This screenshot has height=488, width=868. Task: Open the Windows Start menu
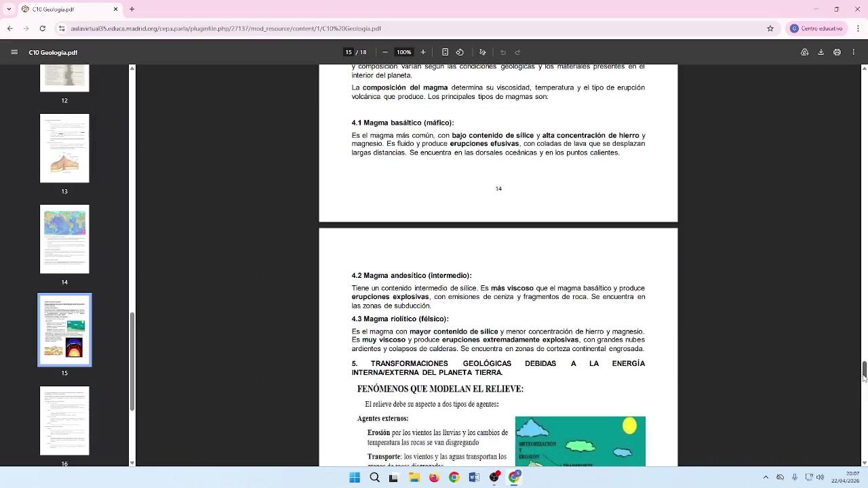[x=355, y=477]
